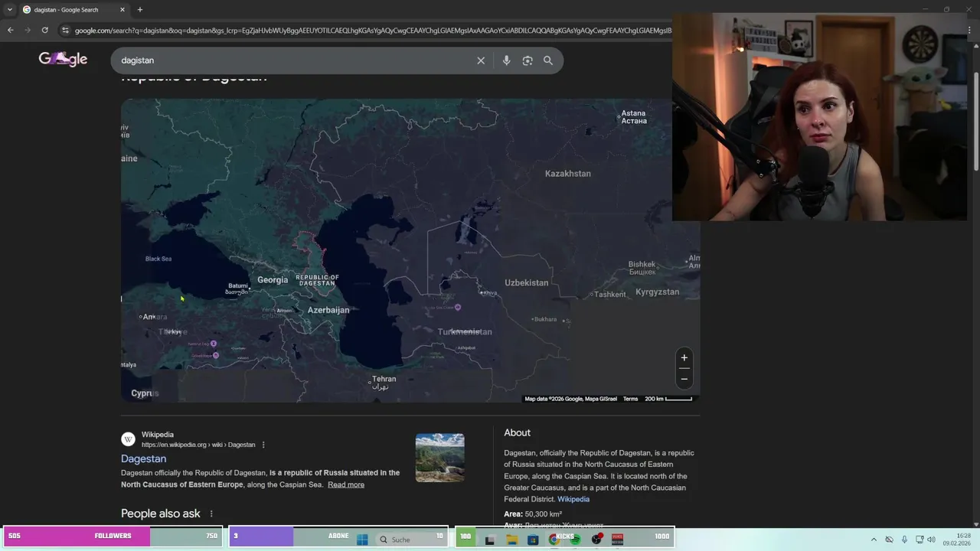Click Black Sea label on map
Viewport: 980px width, 551px height.
click(158, 259)
